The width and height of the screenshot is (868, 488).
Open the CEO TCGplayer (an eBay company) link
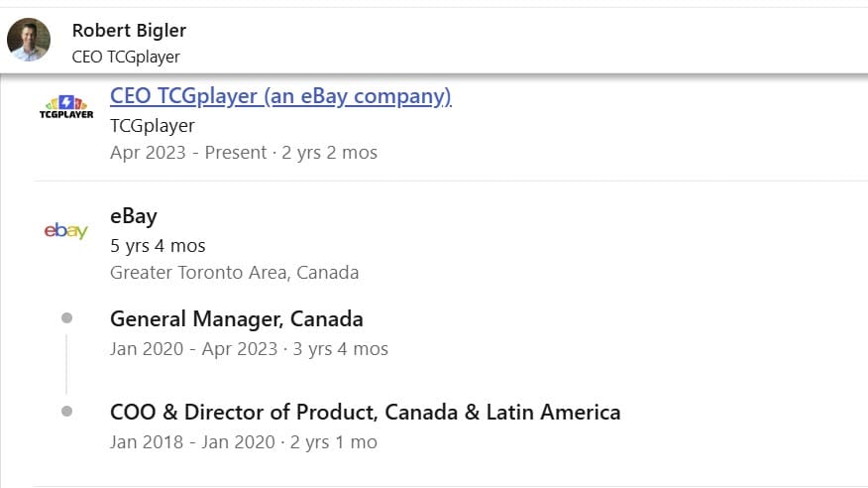click(280, 96)
